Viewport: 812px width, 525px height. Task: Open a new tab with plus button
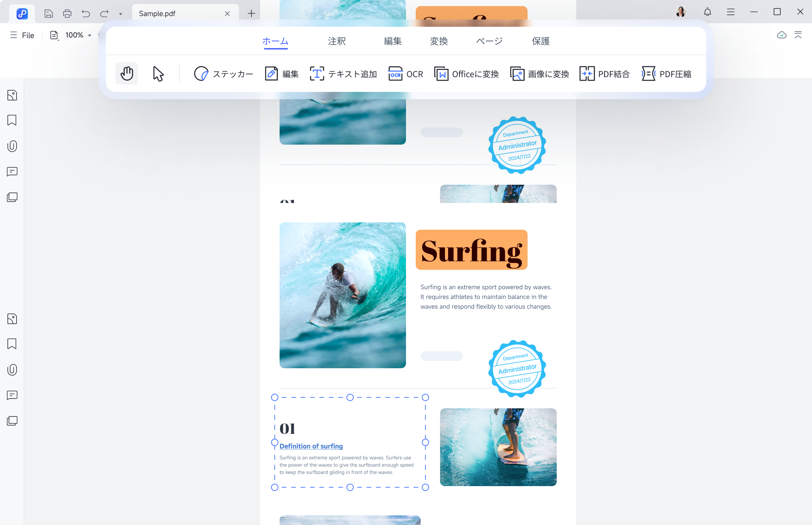point(251,13)
